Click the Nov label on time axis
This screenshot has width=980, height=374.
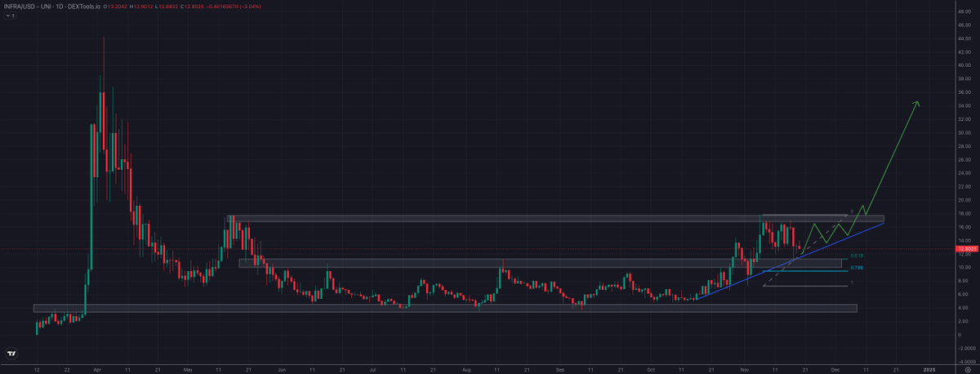pos(745,370)
